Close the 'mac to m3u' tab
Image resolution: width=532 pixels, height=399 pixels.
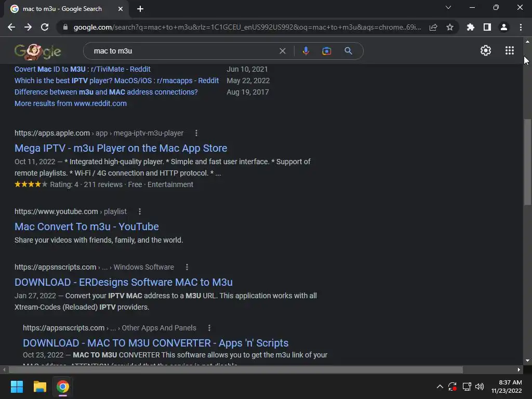[120, 9]
